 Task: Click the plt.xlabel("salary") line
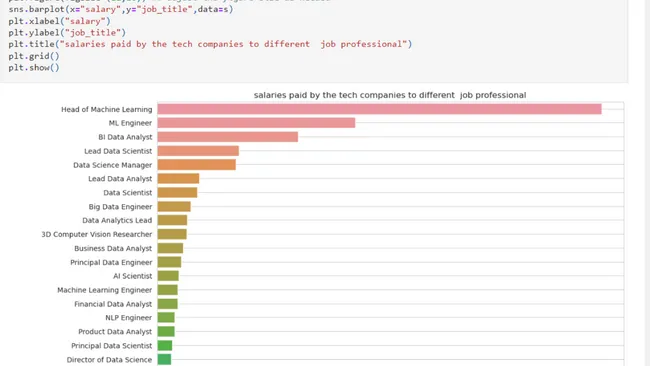tap(59, 21)
